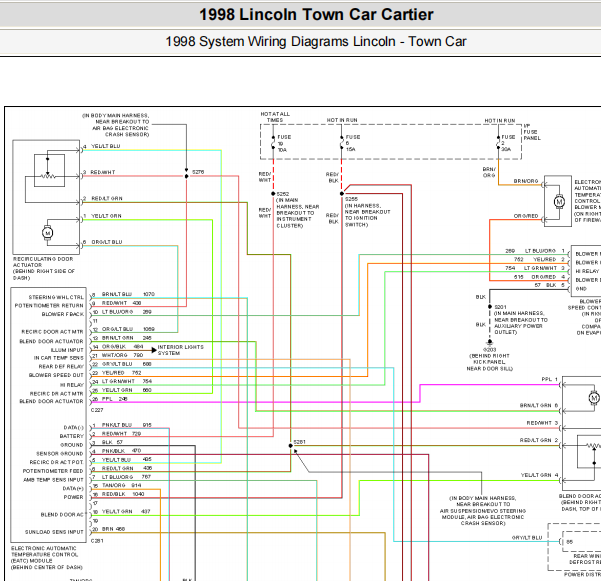The width and height of the screenshot is (601, 581).
Task: Click the "SUNLOAD SENS INPUT" pin label
Action: (54, 532)
